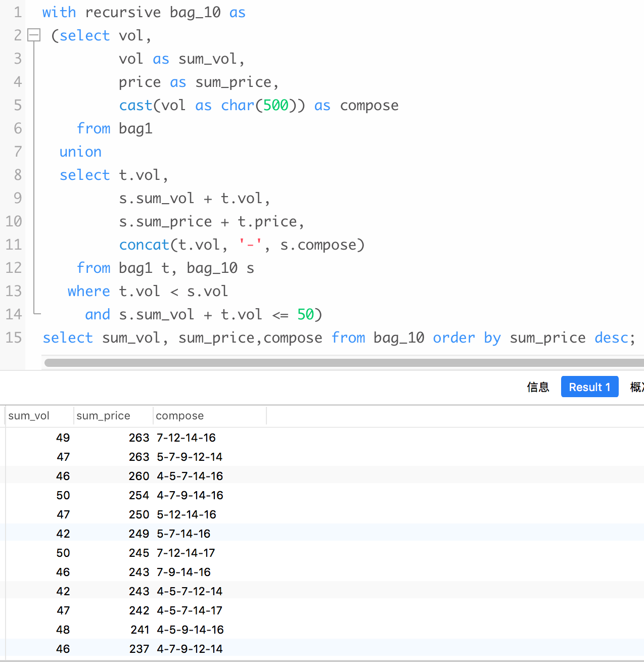This screenshot has height=668, width=644.
Task: Place cursor on the where keyword
Action: 89,291
